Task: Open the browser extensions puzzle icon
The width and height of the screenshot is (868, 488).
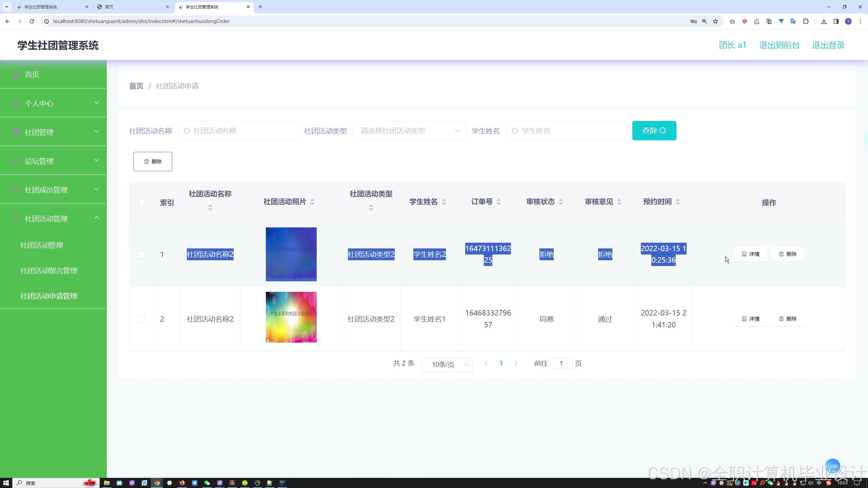Action: coord(806,21)
